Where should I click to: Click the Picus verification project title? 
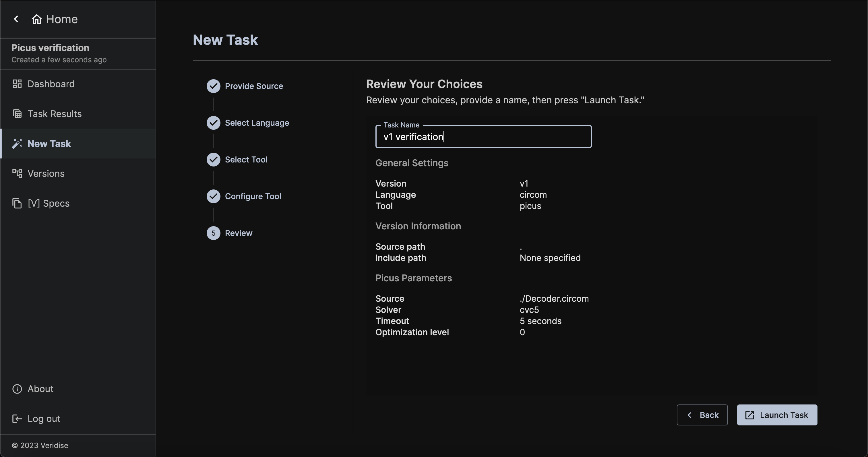50,48
